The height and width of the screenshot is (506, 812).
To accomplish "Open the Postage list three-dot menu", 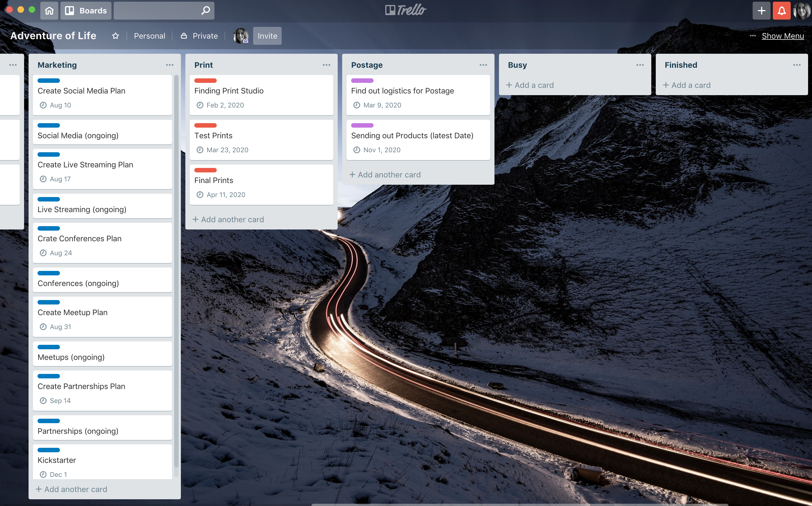I will [x=483, y=65].
